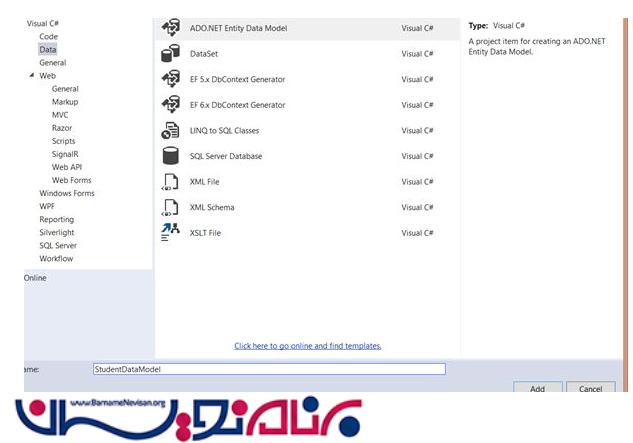Select the Silverlight category
This screenshot has width=633, height=443.
coord(57,232)
